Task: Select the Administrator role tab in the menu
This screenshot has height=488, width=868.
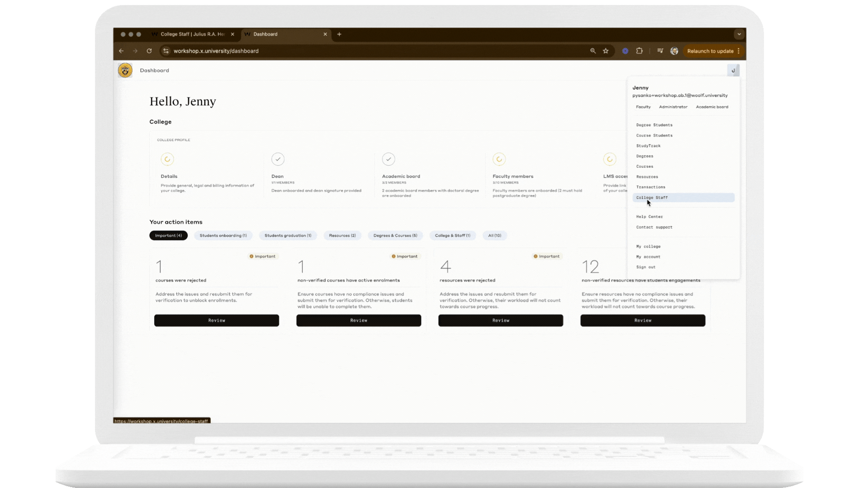Action: tap(673, 107)
